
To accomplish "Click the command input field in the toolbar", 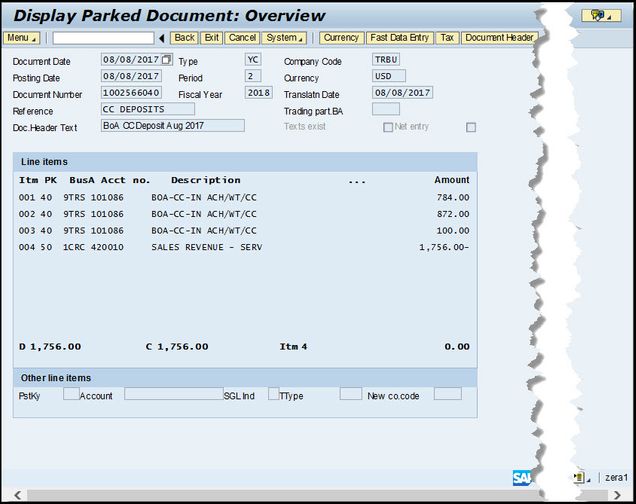I will (103, 38).
